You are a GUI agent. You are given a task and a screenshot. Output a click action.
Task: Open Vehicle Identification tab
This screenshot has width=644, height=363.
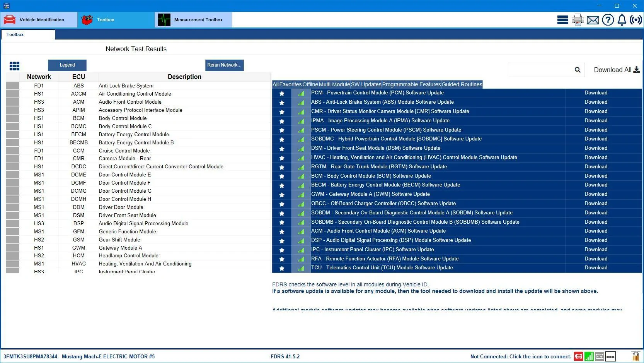[39, 20]
